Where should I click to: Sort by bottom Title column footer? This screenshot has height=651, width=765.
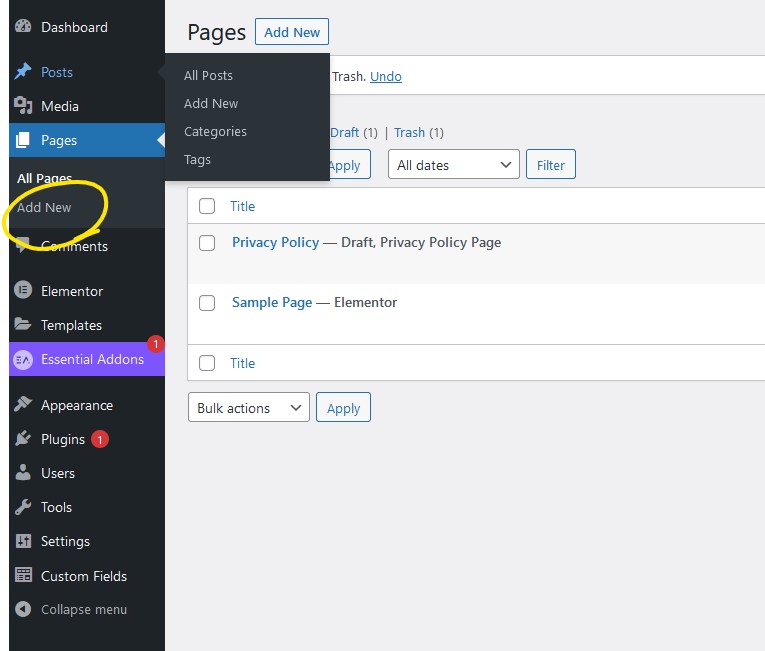point(242,363)
